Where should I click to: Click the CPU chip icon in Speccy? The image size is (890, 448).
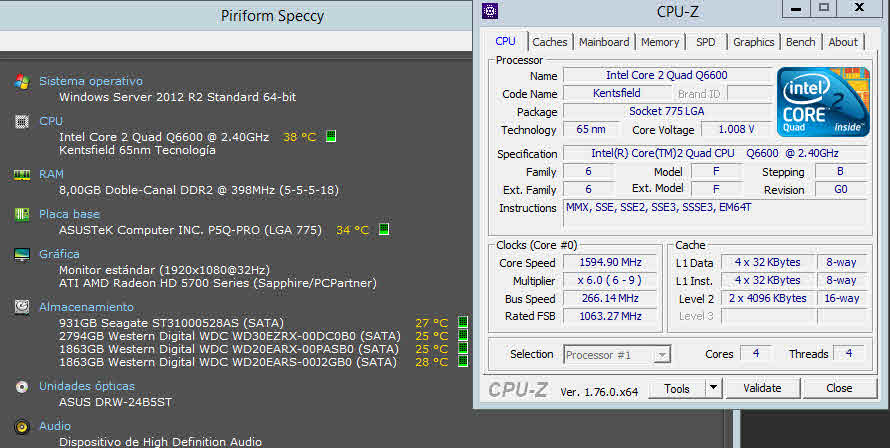pos(22,122)
